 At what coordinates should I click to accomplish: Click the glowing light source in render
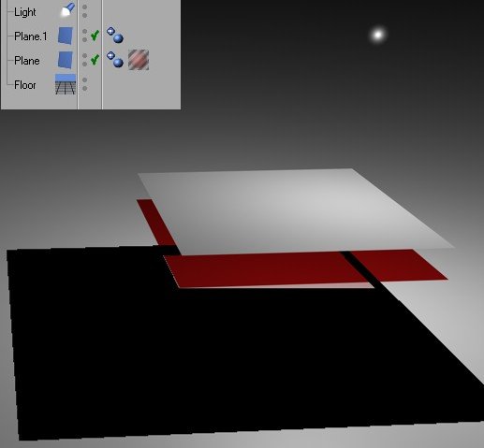[x=378, y=35]
